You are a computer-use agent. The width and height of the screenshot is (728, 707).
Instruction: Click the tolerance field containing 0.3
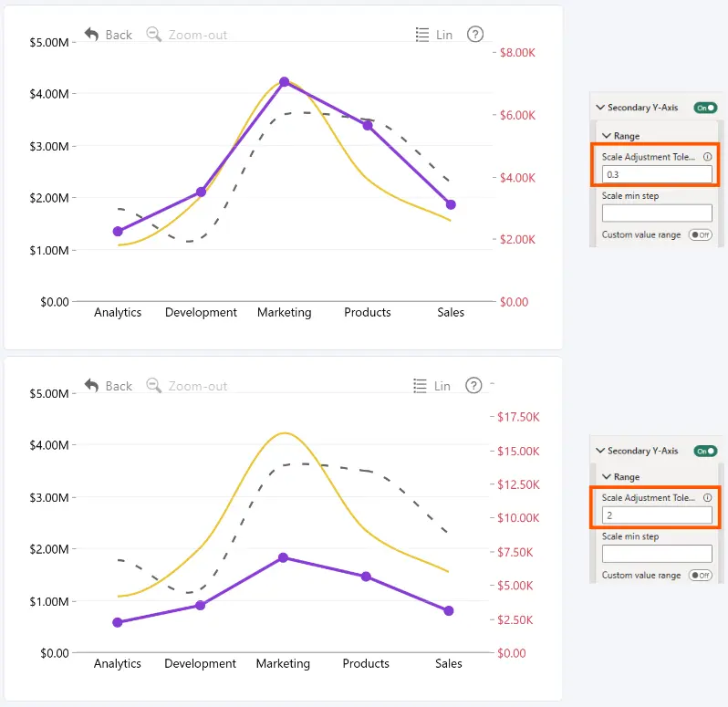[x=657, y=174]
